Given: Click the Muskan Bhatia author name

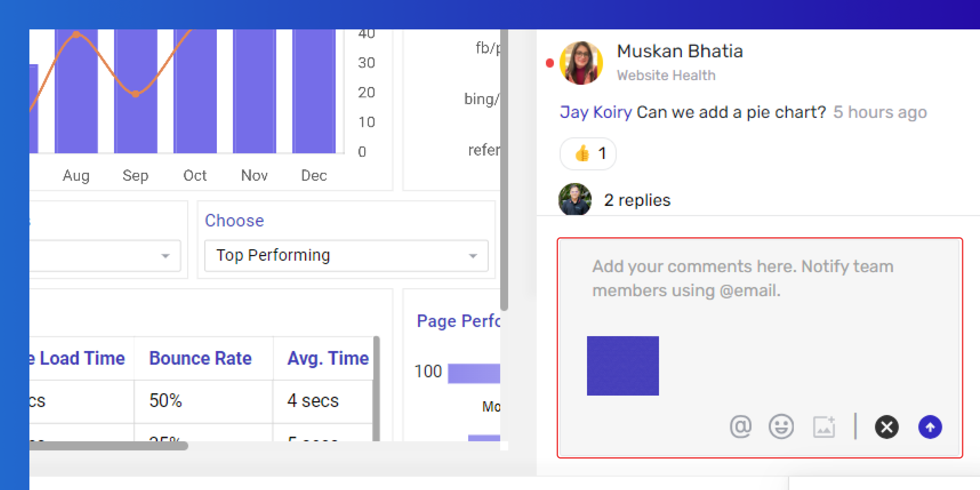Looking at the screenshot, I should pyautogui.click(x=679, y=51).
